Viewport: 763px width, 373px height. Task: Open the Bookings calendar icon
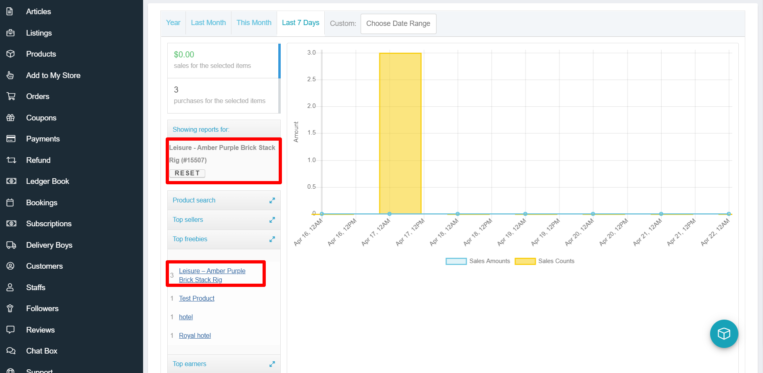[x=10, y=202]
